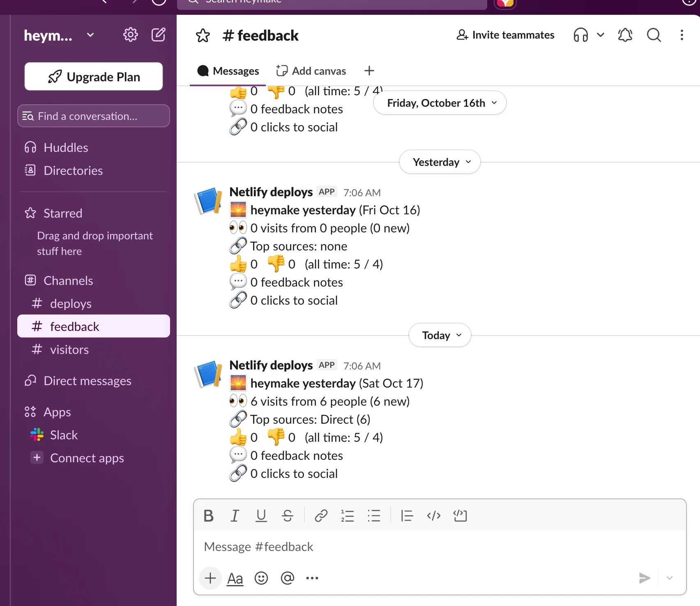Screen dimensions: 700x606
Task: Toggle Aa formatting toolbar visibility
Action: pyautogui.click(x=235, y=578)
